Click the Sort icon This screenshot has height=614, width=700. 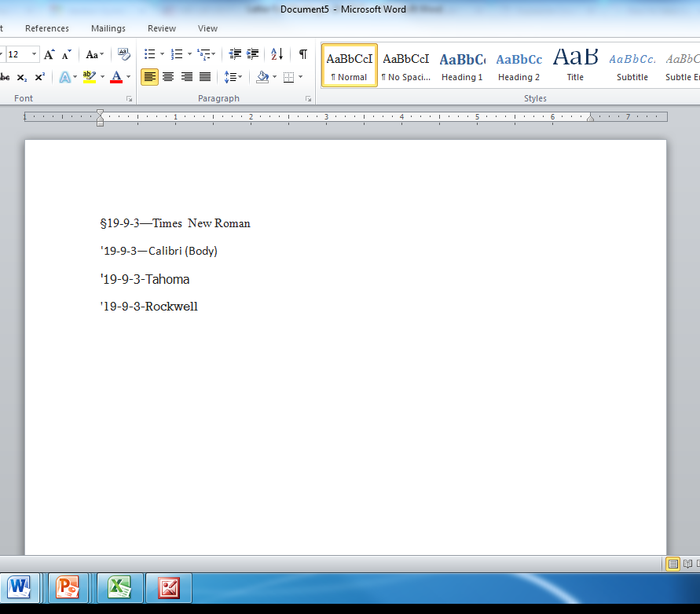[x=277, y=54]
